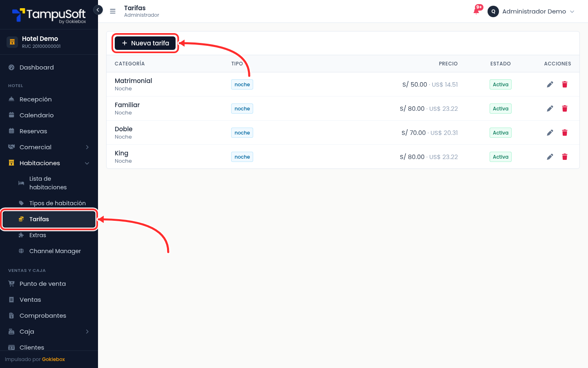Open the Administrador Demo user dropdown
This screenshot has height=368, width=588.
531,11
